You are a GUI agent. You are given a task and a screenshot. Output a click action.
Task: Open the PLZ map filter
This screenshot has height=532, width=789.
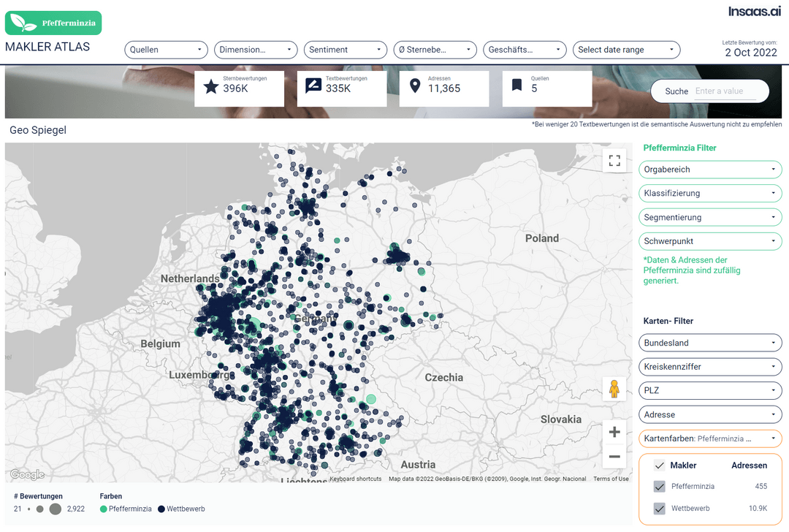[x=710, y=390]
